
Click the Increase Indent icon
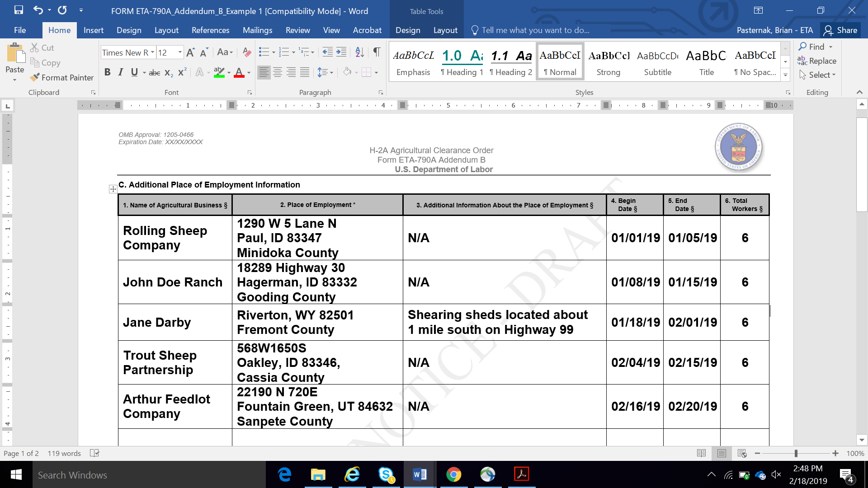click(341, 52)
